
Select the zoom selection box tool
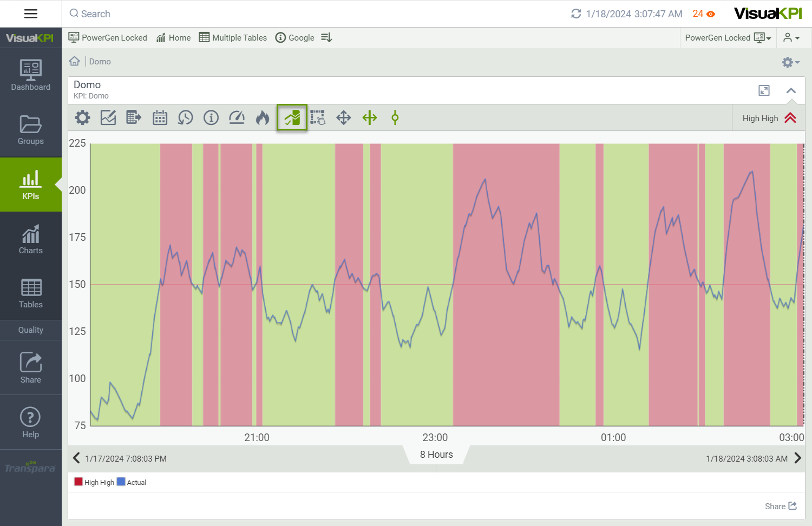point(318,117)
